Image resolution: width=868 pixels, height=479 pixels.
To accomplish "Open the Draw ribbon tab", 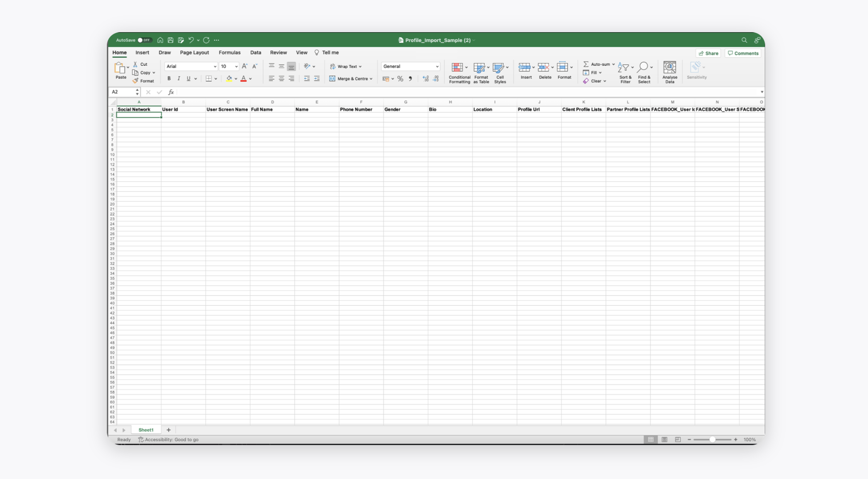I will 165,53.
